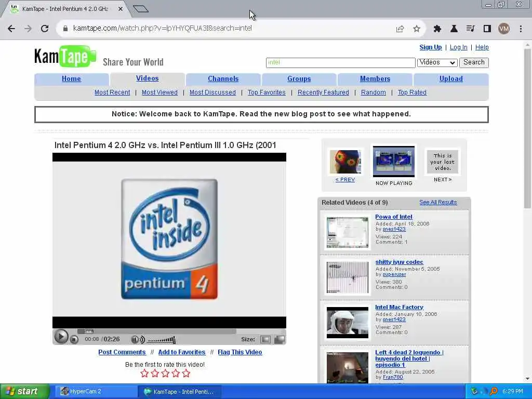The image size is (532, 399).
Task: Open a new browser tab
Action: pyautogui.click(x=141, y=9)
